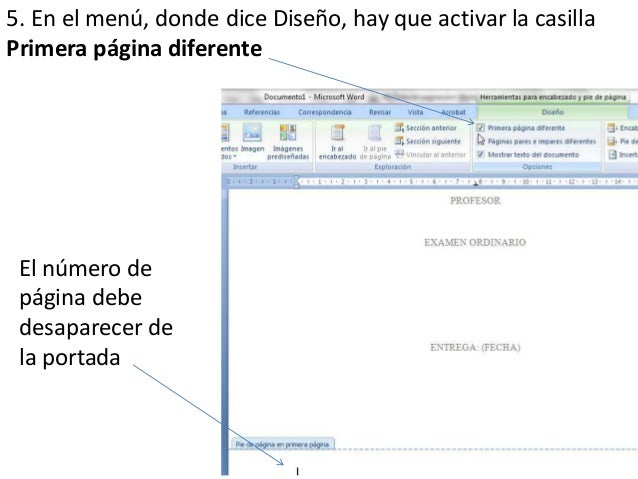Click the PROFESOR text in document

click(x=475, y=200)
